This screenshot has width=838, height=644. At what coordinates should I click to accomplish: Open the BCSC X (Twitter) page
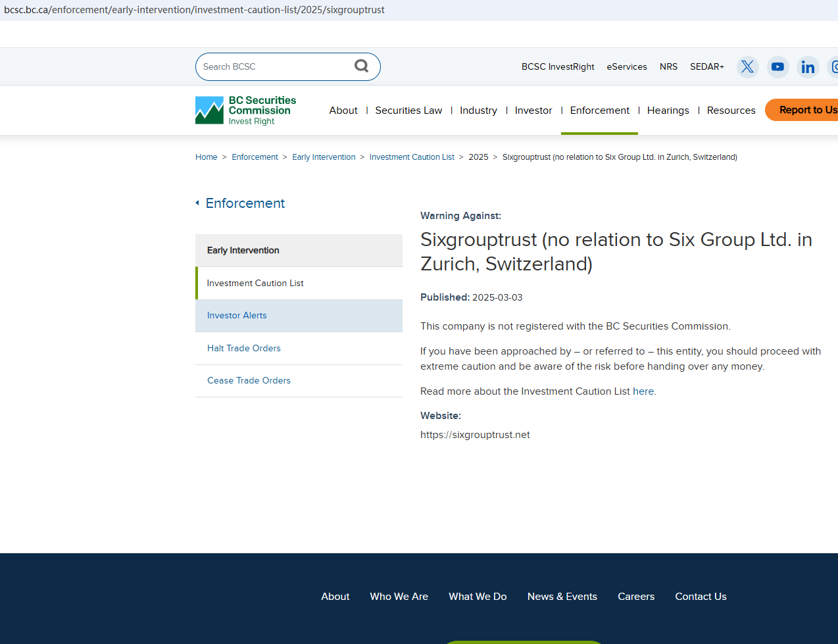point(747,66)
